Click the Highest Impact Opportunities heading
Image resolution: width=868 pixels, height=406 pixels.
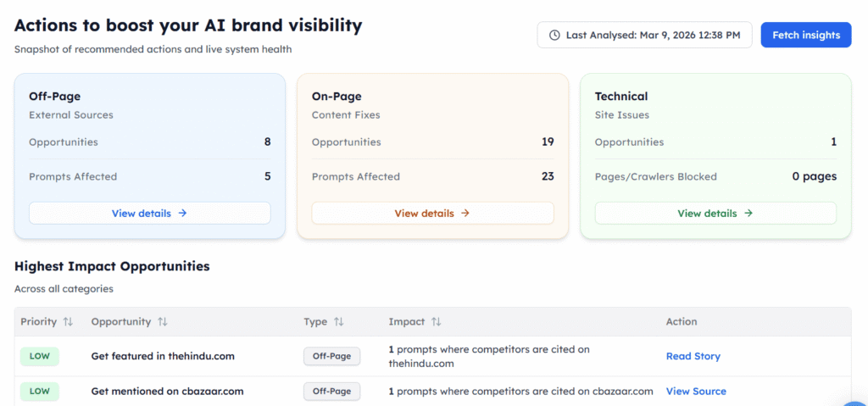click(x=112, y=266)
